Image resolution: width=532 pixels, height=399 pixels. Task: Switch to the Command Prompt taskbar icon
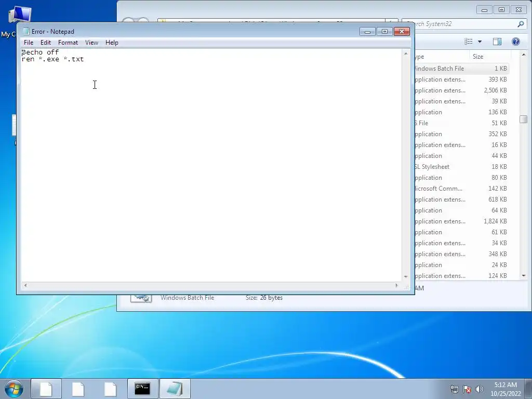(x=142, y=389)
